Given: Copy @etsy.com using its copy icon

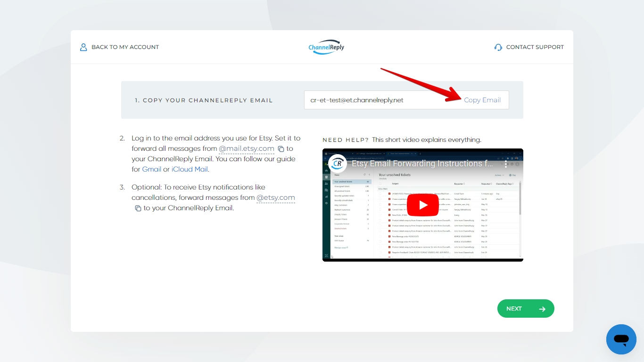Looking at the screenshot, I should click(138, 208).
